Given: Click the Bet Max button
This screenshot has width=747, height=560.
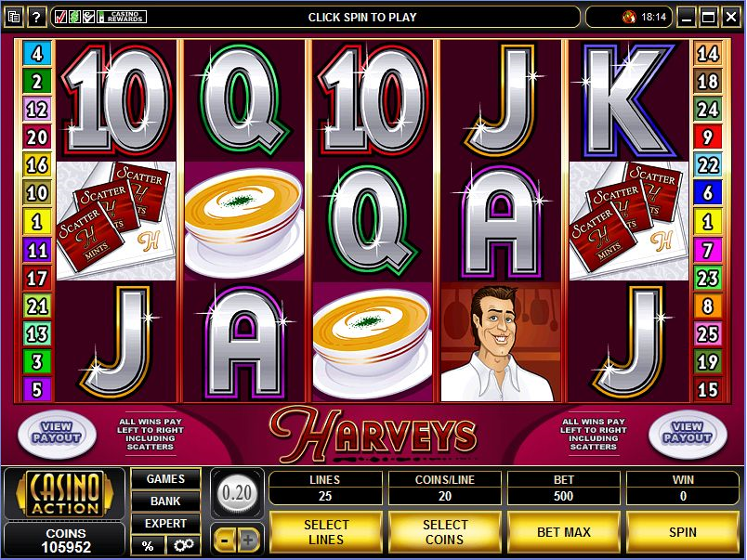Looking at the screenshot, I should click(x=564, y=532).
